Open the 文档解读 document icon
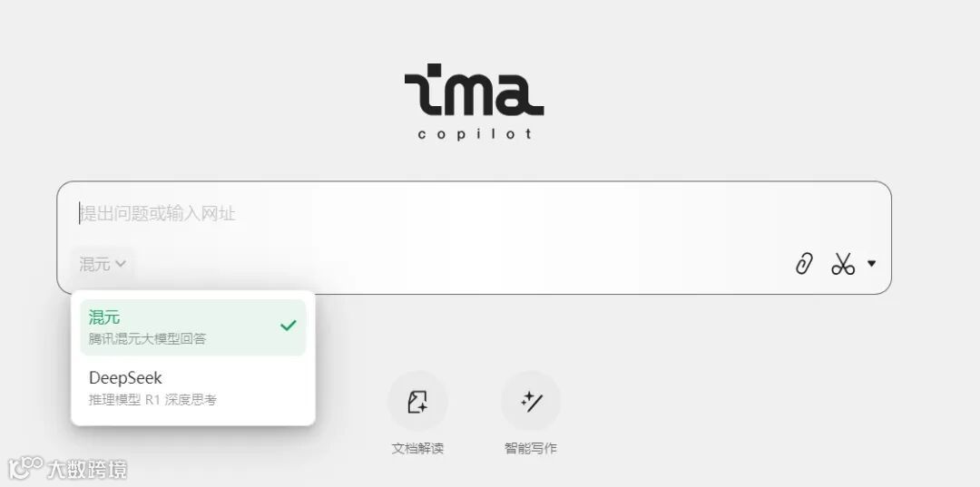980x487 pixels. click(417, 402)
